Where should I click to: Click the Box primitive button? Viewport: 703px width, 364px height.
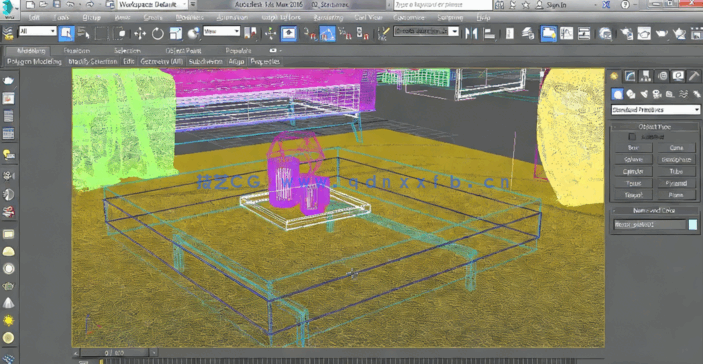coord(633,147)
